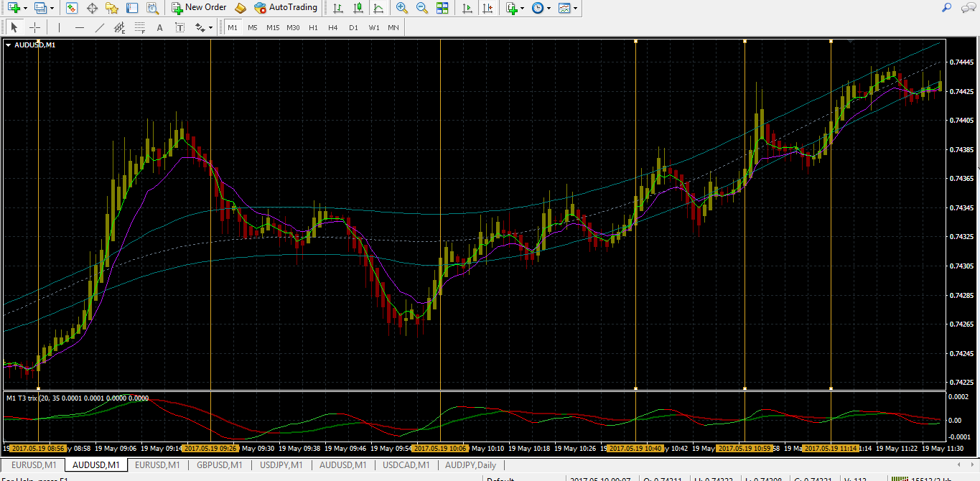Open the Indicators list icon
This screenshot has height=481, width=980.
(x=511, y=8)
